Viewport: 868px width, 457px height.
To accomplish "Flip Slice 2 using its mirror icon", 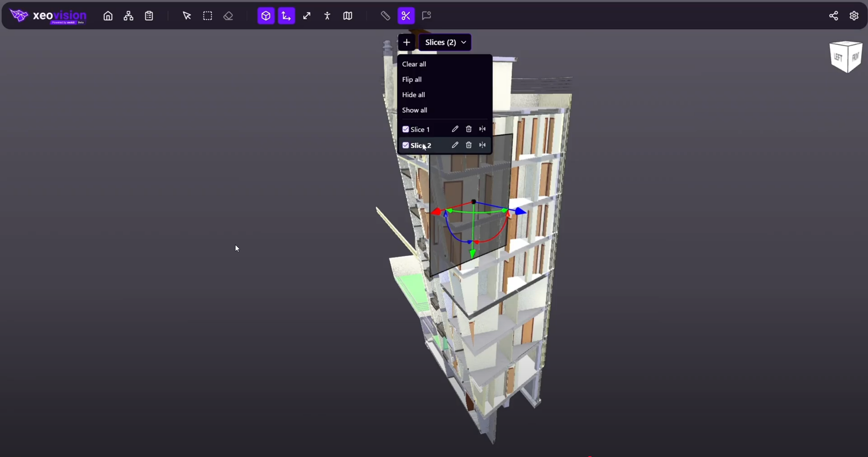I will pyautogui.click(x=482, y=145).
